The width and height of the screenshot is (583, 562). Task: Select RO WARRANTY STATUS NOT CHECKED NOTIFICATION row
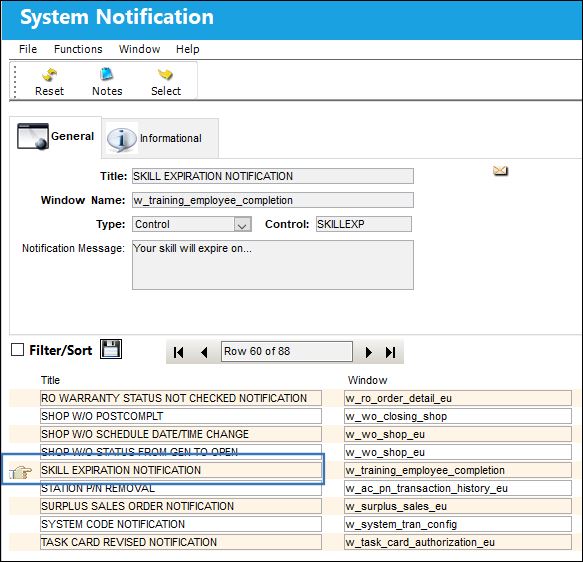181,398
